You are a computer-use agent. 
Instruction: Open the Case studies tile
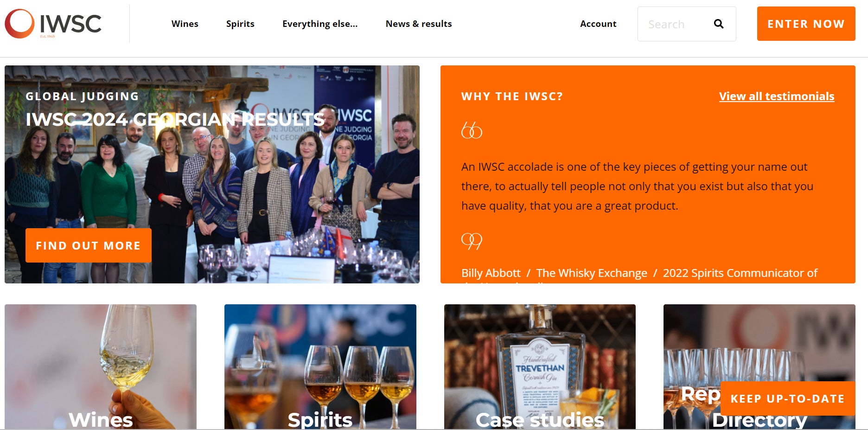(x=540, y=366)
